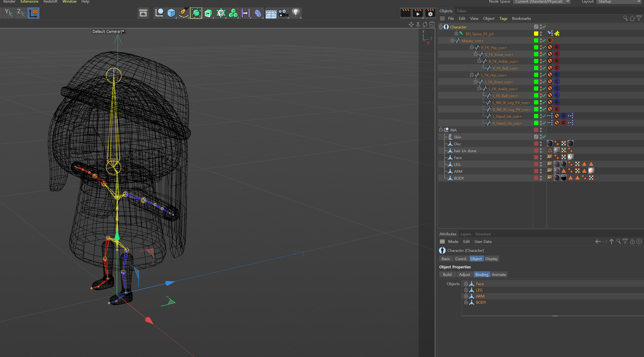The width and height of the screenshot is (644, 357).
Task: Click the viewport rotate camera icon
Action: coord(425,25)
